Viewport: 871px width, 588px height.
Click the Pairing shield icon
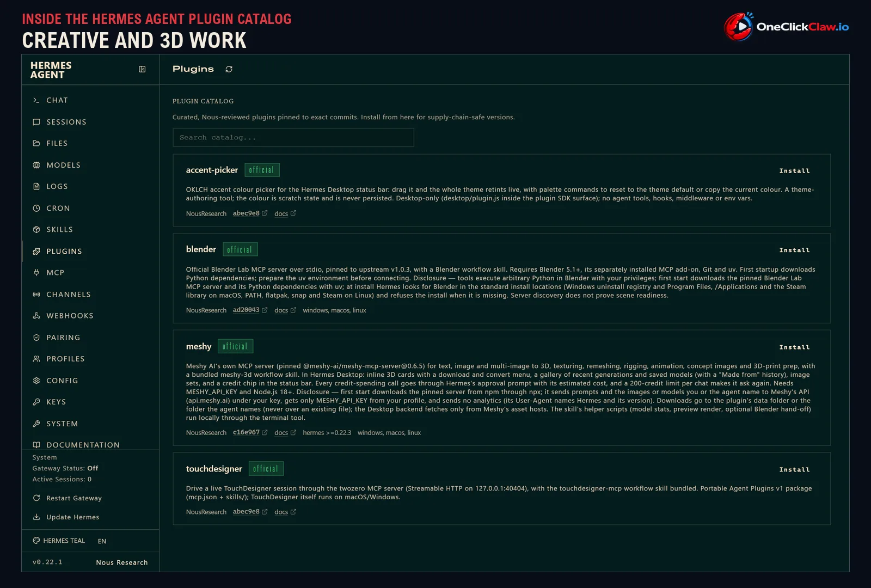pyautogui.click(x=36, y=338)
